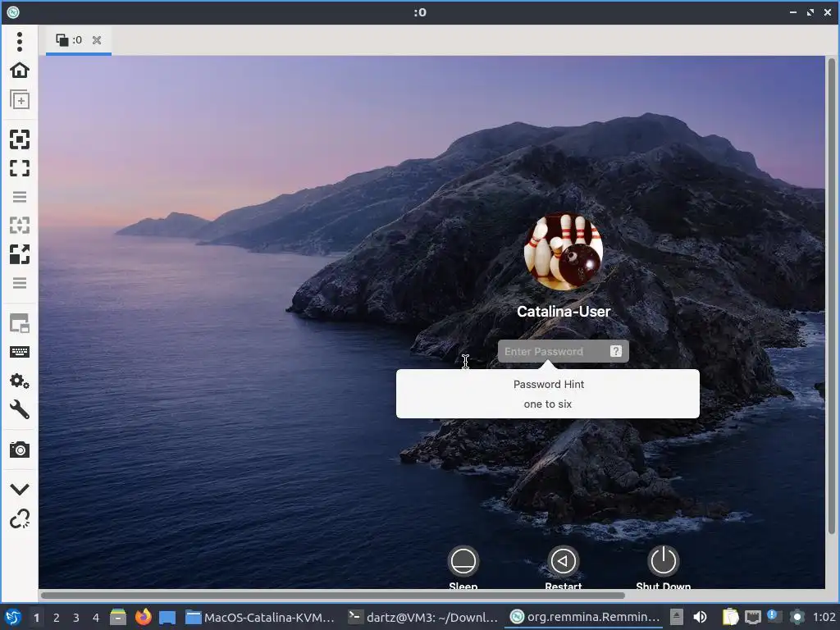
Task: Switch to MacOS-Catalina-KVM taskbar window
Action: tap(260, 617)
